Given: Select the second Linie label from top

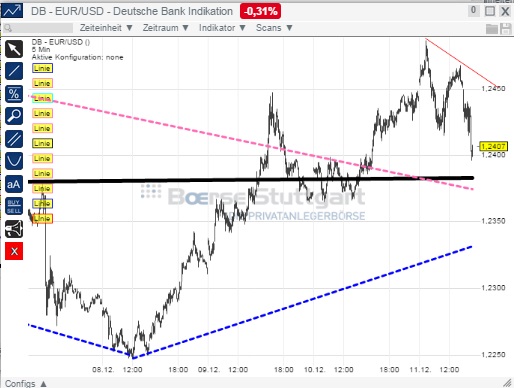Looking at the screenshot, I should 43,83.
